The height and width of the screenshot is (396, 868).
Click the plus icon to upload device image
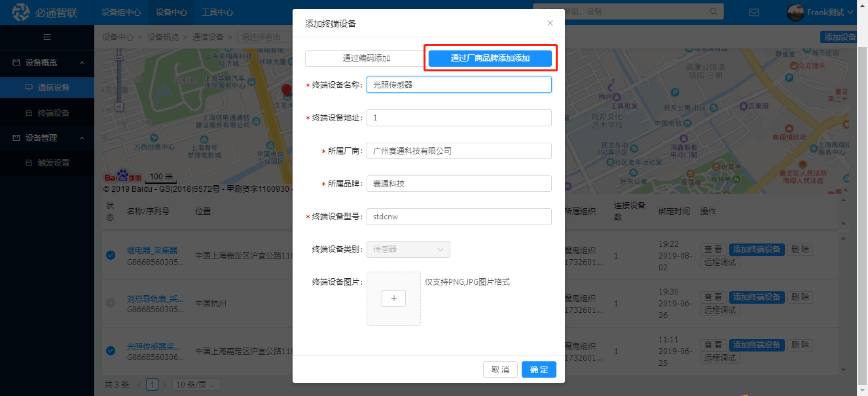(393, 298)
